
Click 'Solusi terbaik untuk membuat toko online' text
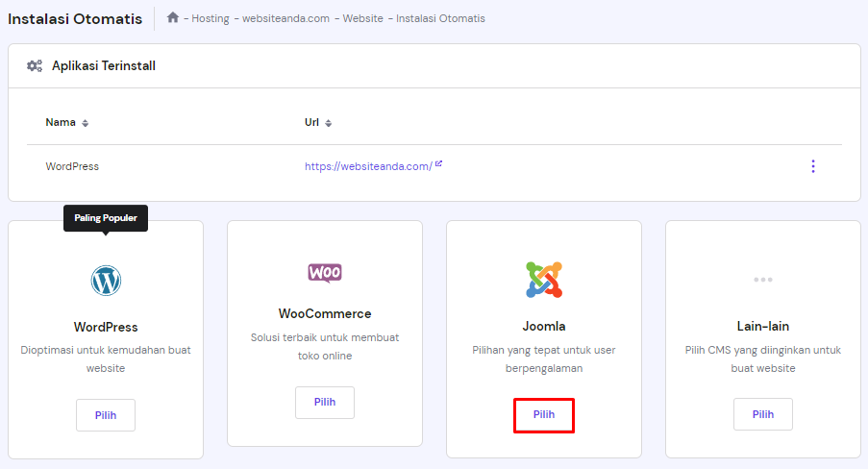(x=325, y=347)
